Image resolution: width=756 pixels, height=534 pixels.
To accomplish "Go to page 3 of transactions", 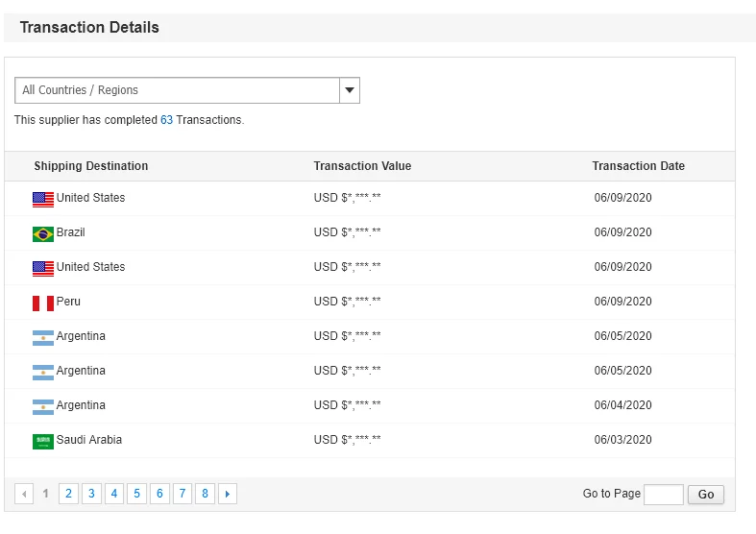I will 91,494.
